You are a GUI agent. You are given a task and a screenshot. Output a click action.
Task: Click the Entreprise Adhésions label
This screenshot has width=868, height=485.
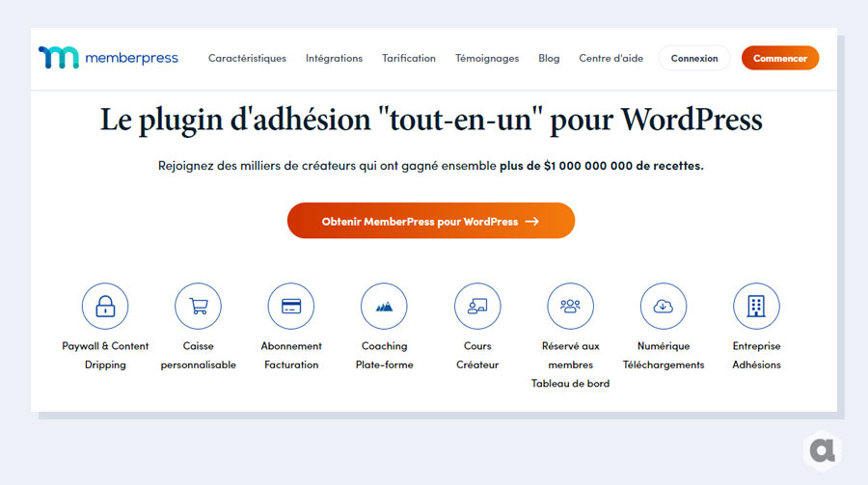point(756,356)
